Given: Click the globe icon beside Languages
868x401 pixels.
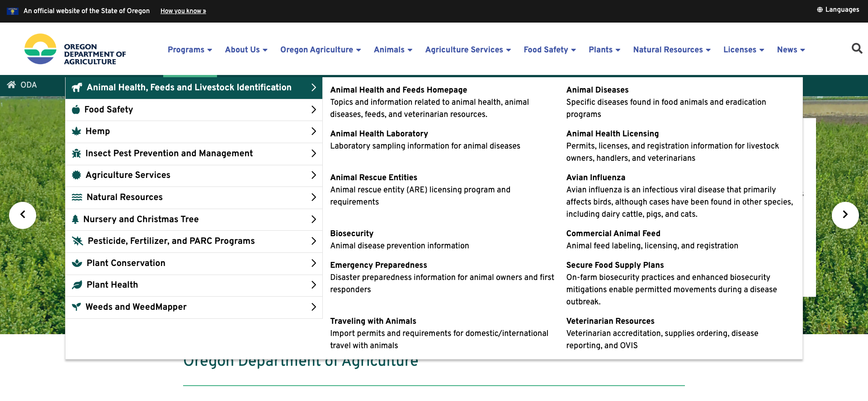Looking at the screenshot, I should point(820,9).
